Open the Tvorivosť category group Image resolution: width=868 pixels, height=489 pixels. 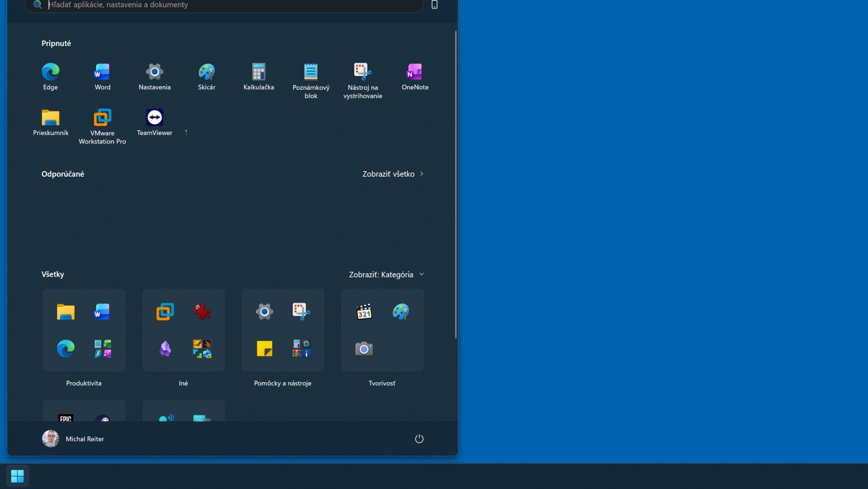tap(382, 330)
